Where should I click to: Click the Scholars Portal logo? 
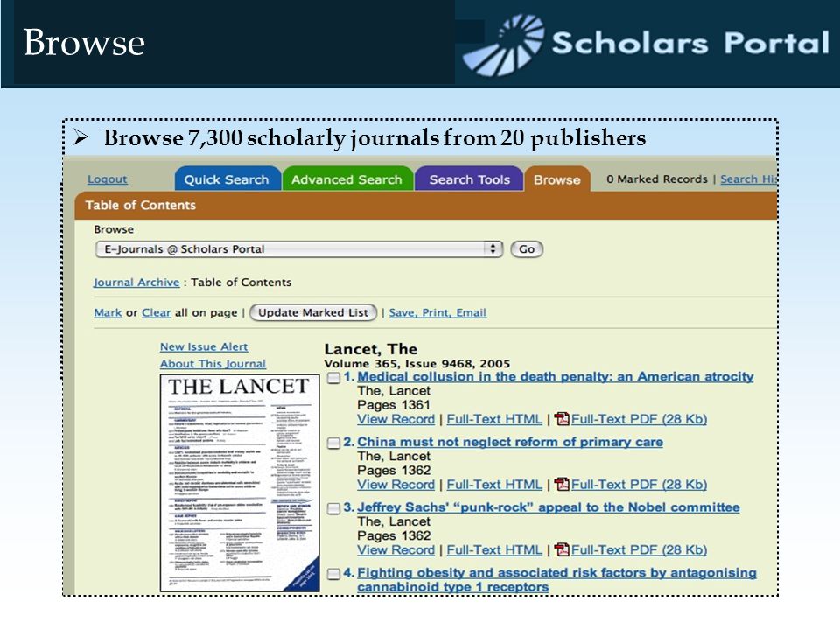(646, 44)
